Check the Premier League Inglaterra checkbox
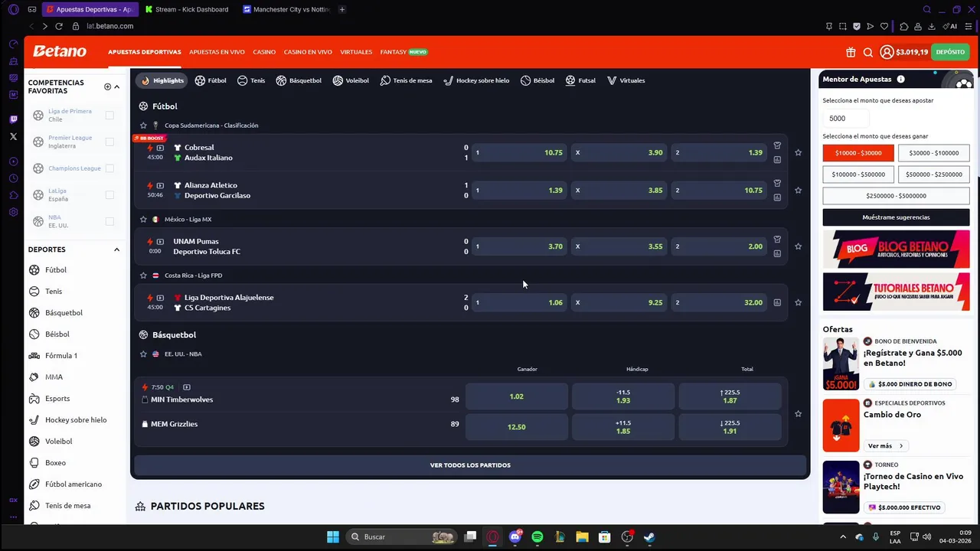The height and width of the screenshot is (551, 980). click(x=109, y=142)
